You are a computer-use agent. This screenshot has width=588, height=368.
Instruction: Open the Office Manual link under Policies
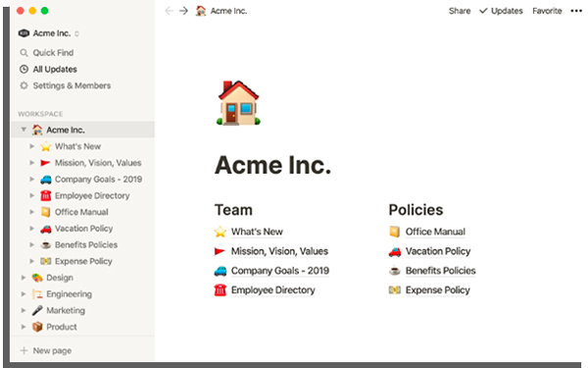point(435,232)
